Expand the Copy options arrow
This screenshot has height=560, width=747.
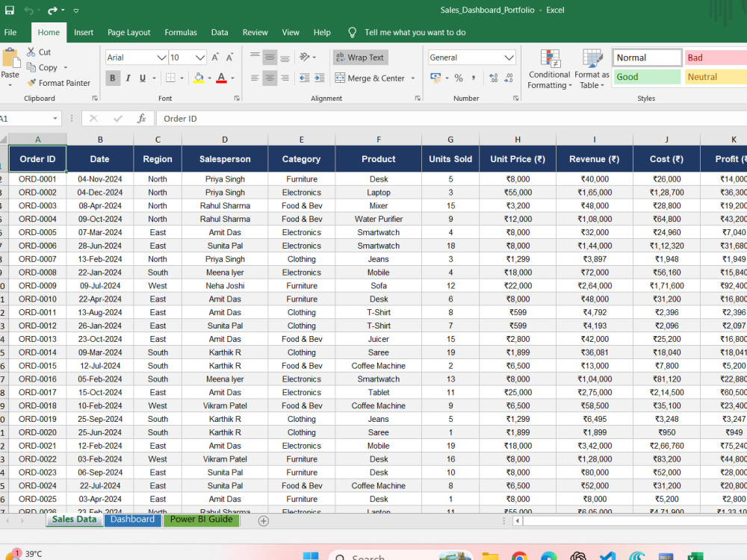(x=66, y=68)
